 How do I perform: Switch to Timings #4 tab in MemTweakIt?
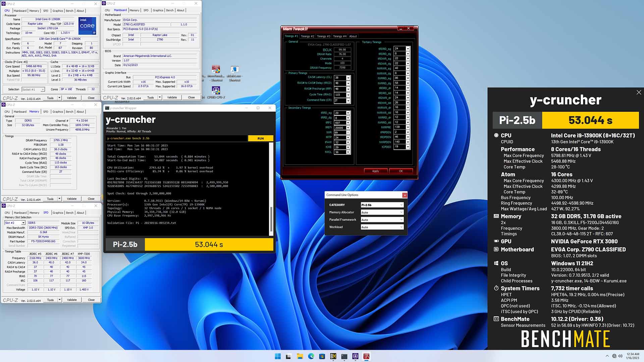[x=339, y=36]
